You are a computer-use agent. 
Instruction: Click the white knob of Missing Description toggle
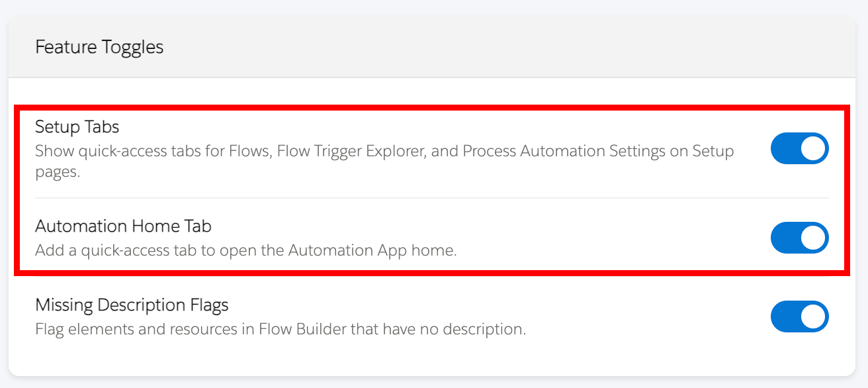(x=812, y=316)
